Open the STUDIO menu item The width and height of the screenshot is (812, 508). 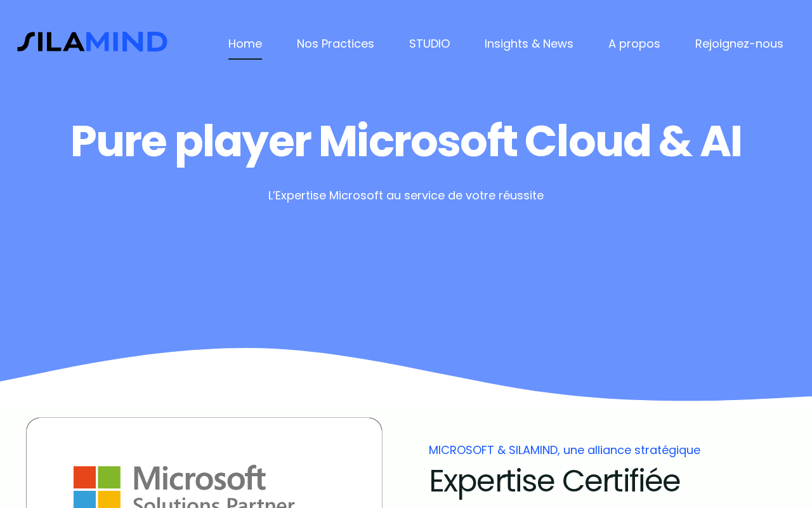pyautogui.click(x=429, y=44)
